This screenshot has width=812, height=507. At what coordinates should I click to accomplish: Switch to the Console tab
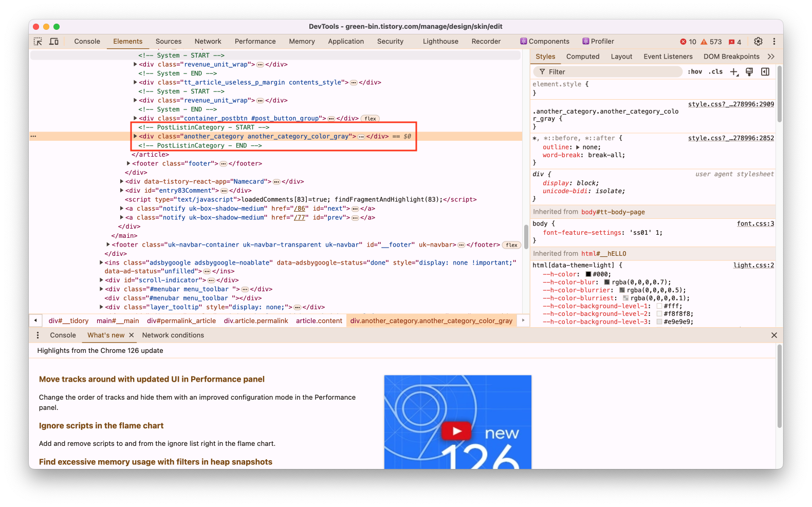87,42
